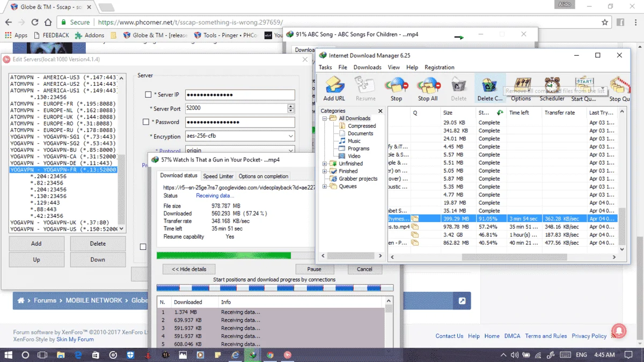Viewport: 644px width, 362px height.
Task: Expand the Unfinished tree node
Action: 325,164
